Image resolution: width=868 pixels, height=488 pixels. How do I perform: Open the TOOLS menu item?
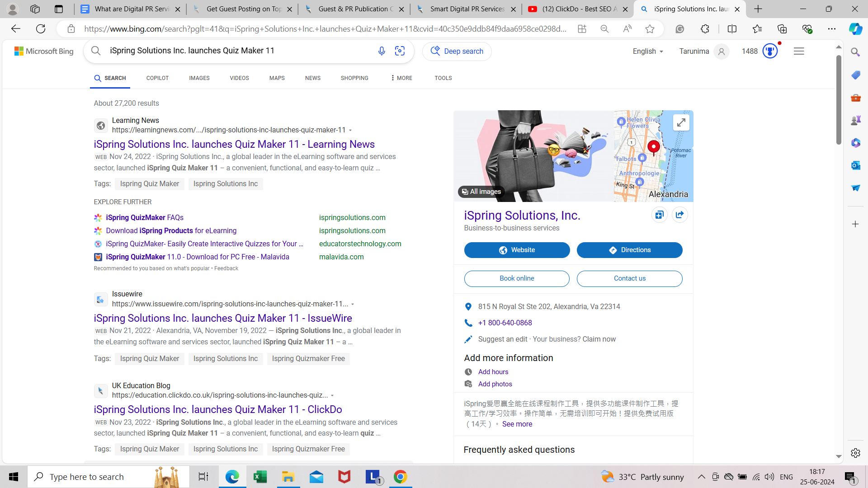tap(443, 78)
